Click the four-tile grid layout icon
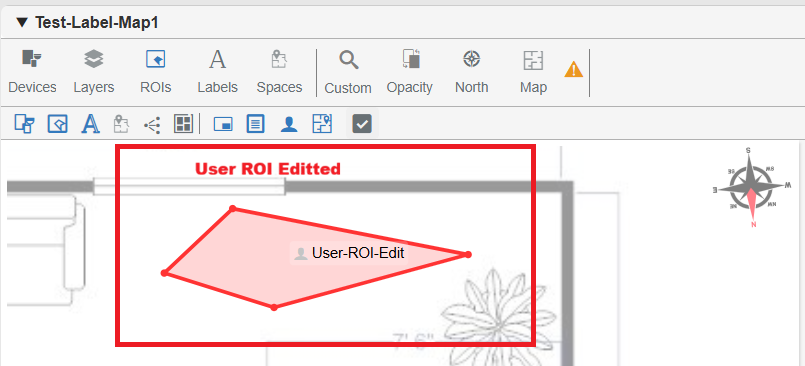This screenshot has height=366, width=805. [183, 124]
